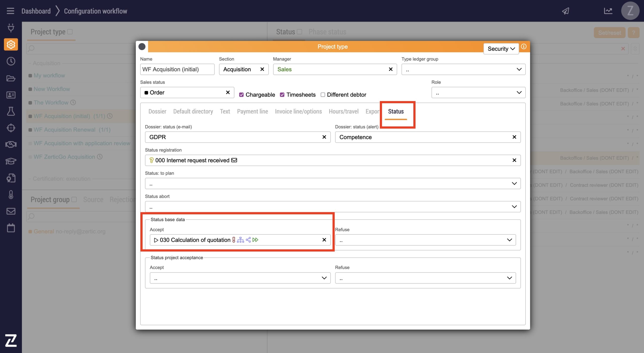
Task: Enable the Different debtor checkbox
Action: click(323, 95)
